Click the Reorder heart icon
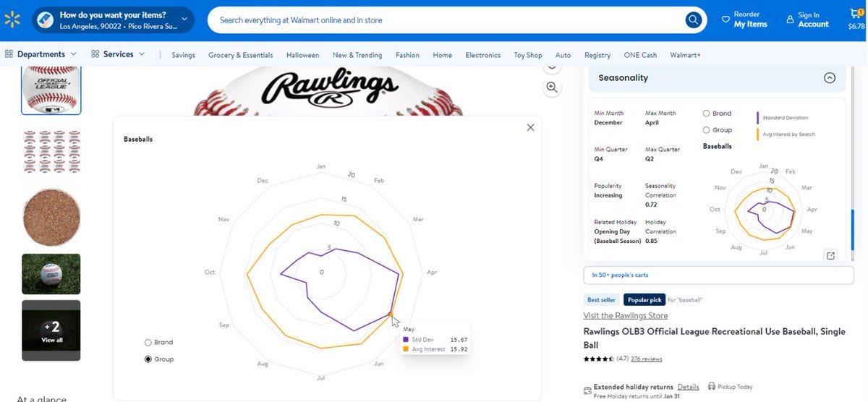This screenshot has height=402, width=868. pyautogui.click(x=726, y=20)
